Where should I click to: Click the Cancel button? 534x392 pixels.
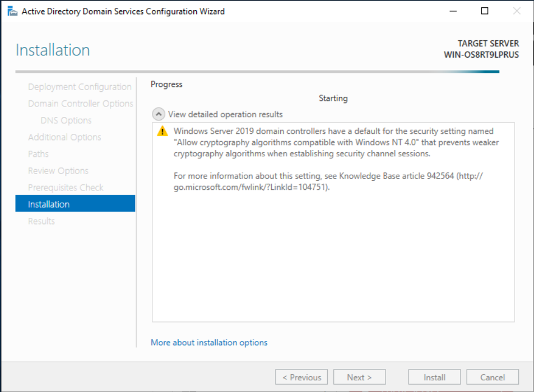tap(492, 377)
